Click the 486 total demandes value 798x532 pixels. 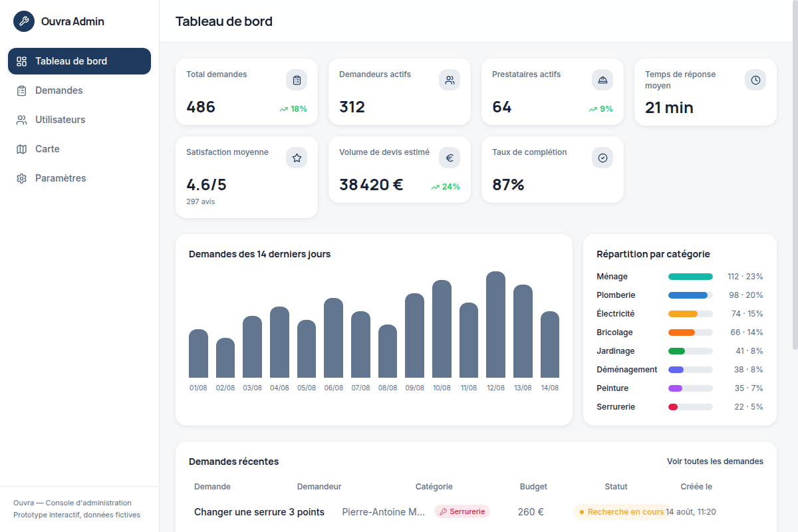(x=201, y=107)
